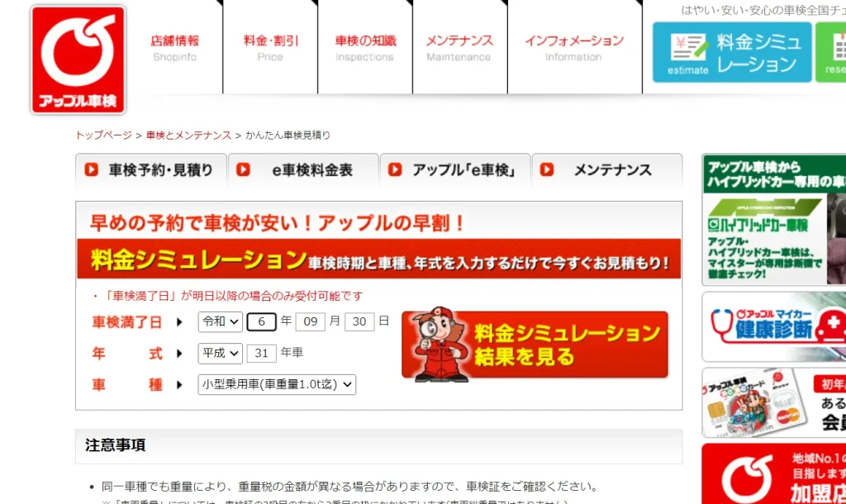Open the ハイブリッドカー車検 banner
The width and height of the screenshot is (846, 504).
[x=773, y=220]
